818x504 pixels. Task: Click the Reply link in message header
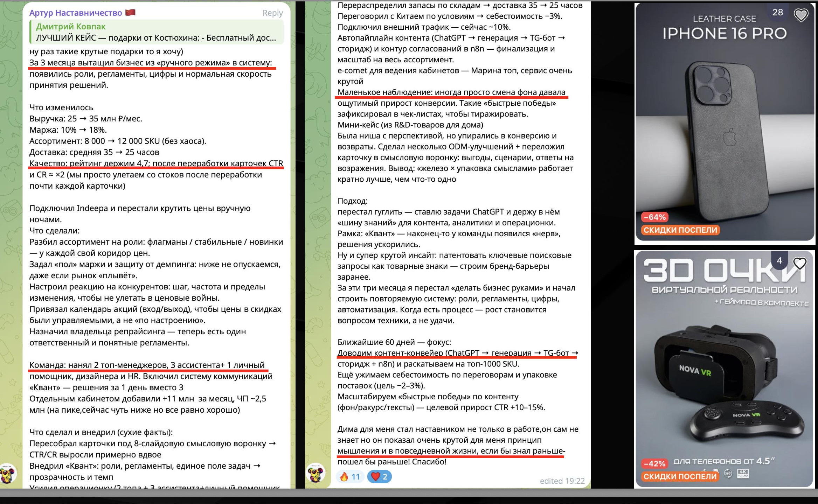click(272, 13)
